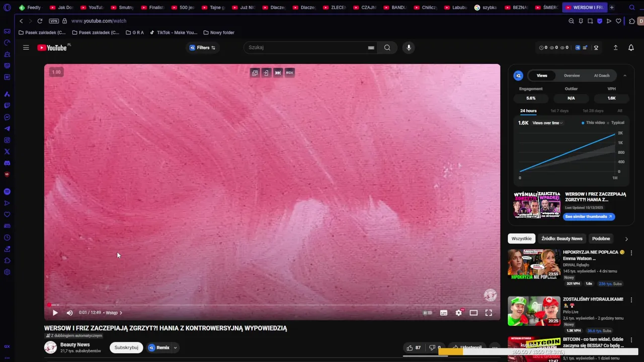Switch to the Overview tab in vidIQ
644x362 pixels.
coord(572,76)
